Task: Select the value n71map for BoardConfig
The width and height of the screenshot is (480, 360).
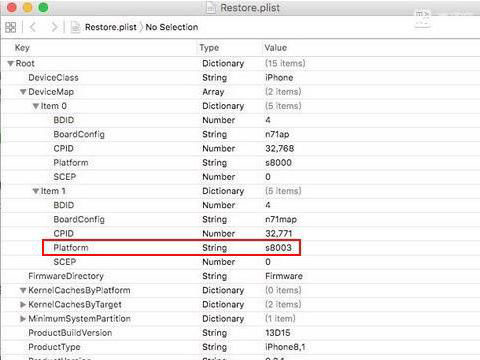Action: [281, 219]
